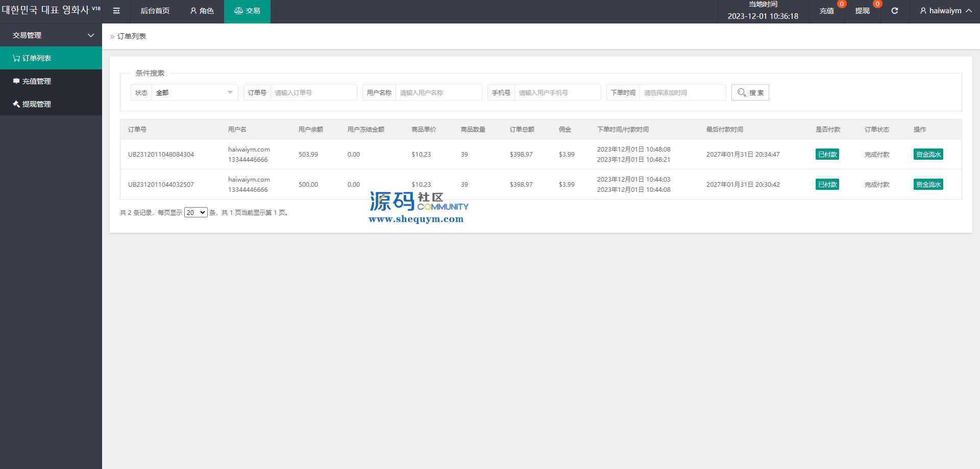Open 提现 notifications in top bar
Viewport: 980px width, 469px height.
863,11
